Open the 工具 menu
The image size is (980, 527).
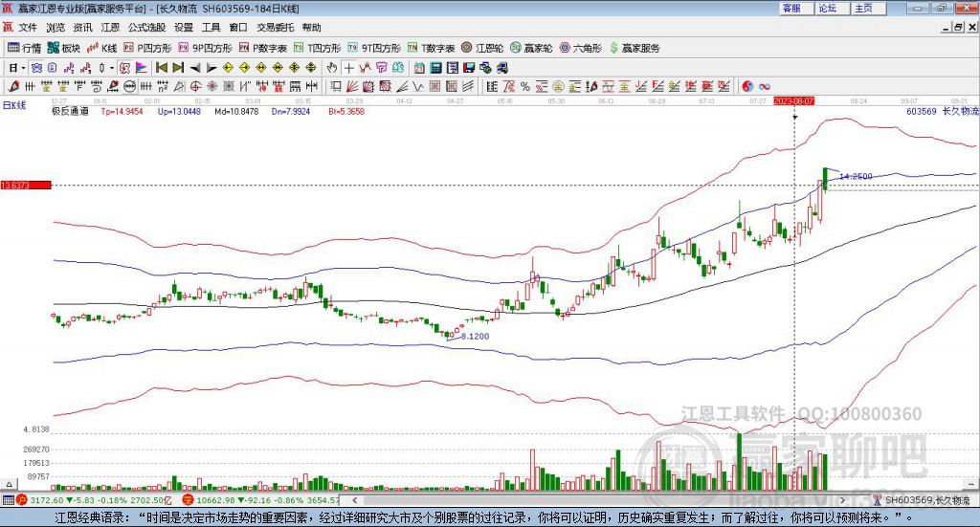pyautogui.click(x=212, y=28)
